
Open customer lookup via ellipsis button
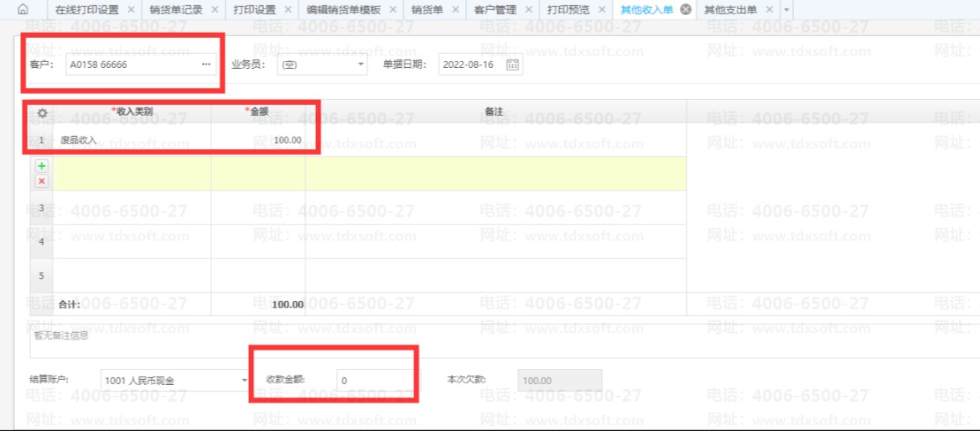coord(206,65)
